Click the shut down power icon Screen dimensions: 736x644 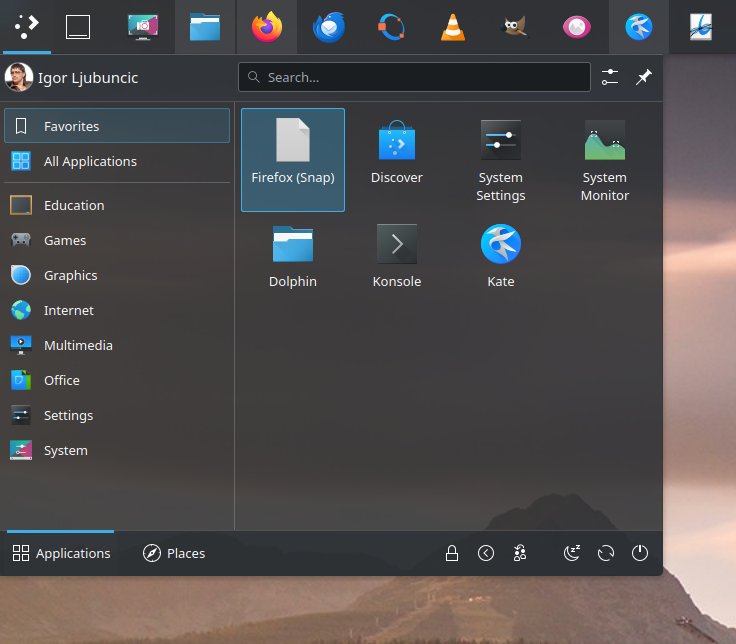[640, 553]
